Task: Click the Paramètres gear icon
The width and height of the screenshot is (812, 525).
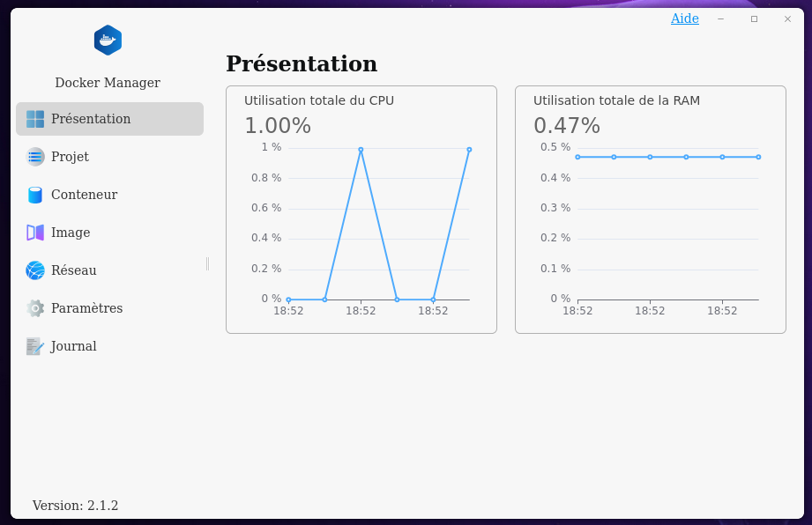Action: (x=35, y=308)
